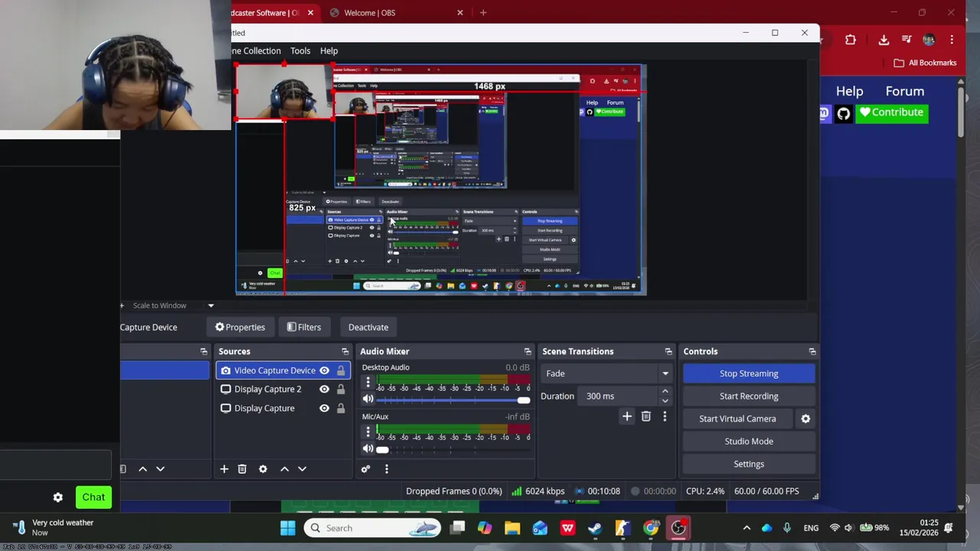Image resolution: width=980 pixels, height=551 pixels.
Task: Toggle the lock on Video Capture Device
Action: pyautogui.click(x=341, y=370)
